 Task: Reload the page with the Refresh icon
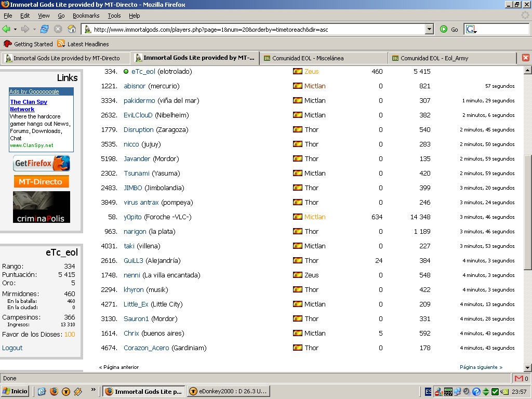tap(44, 29)
